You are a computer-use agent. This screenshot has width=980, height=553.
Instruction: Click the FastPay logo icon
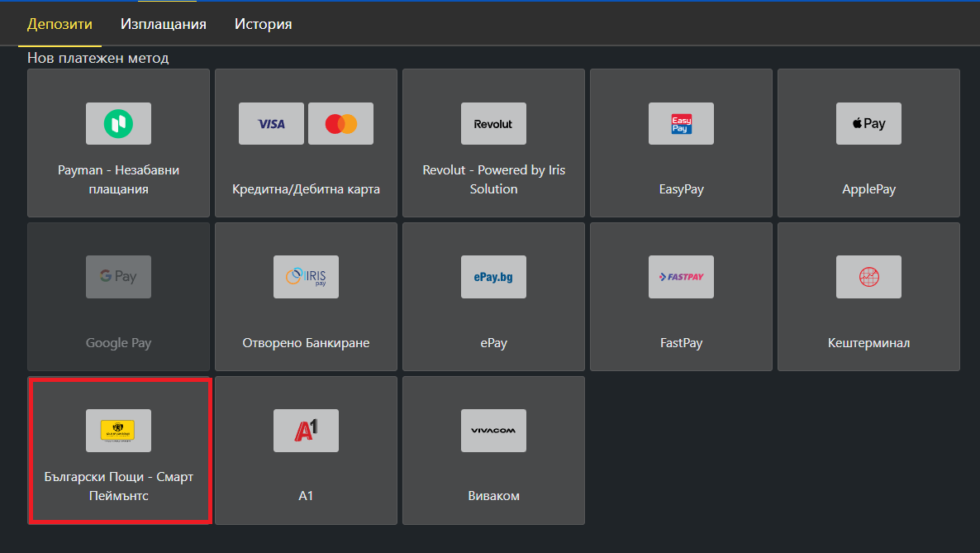pyautogui.click(x=681, y=276)
